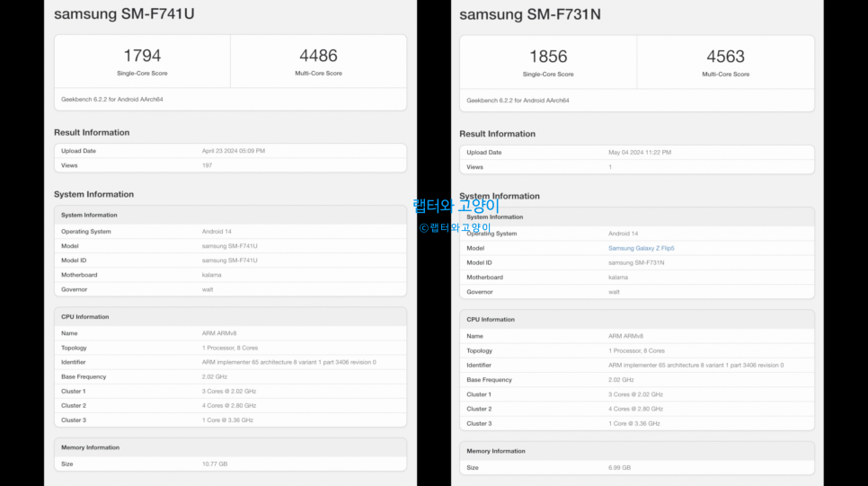This screenshot has width=868, height=486.
Task: Click the Cluster 1 value 3 Cores @ 2.02 GHz in left panel
Action: (229, 391)
